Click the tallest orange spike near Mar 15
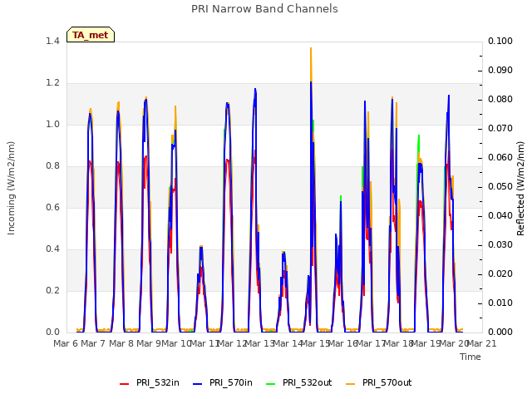The width and height of the screenshot is (532, 399). pyautogui.click(x=311, y=63)
